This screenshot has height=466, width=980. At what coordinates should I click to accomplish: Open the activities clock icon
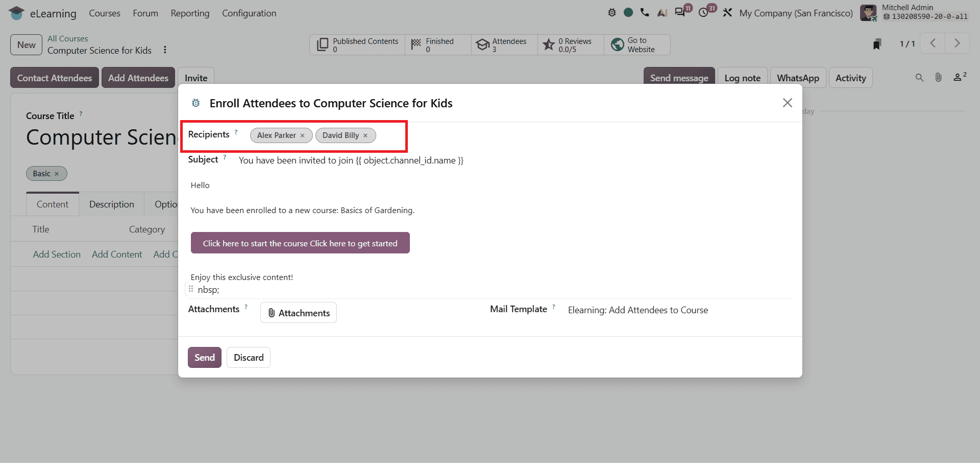[704, 12]
